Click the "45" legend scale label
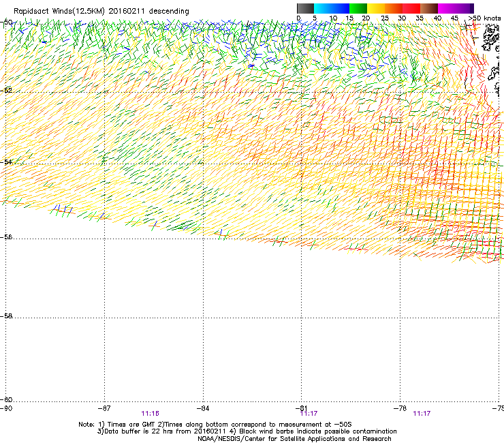Viewport: 504px width, 443px height. point(454,18)
